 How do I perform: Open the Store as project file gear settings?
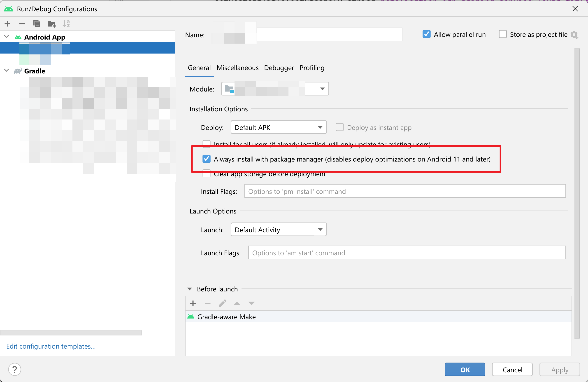pyautogui.click(x=574, y=35)
